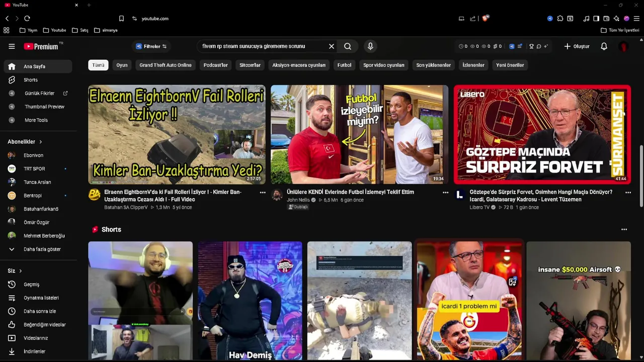Image resolution: width=644 pixels, height=362 pixels.
Task: Select the Son yüklenenler chip
Action: tap(434, 65)
